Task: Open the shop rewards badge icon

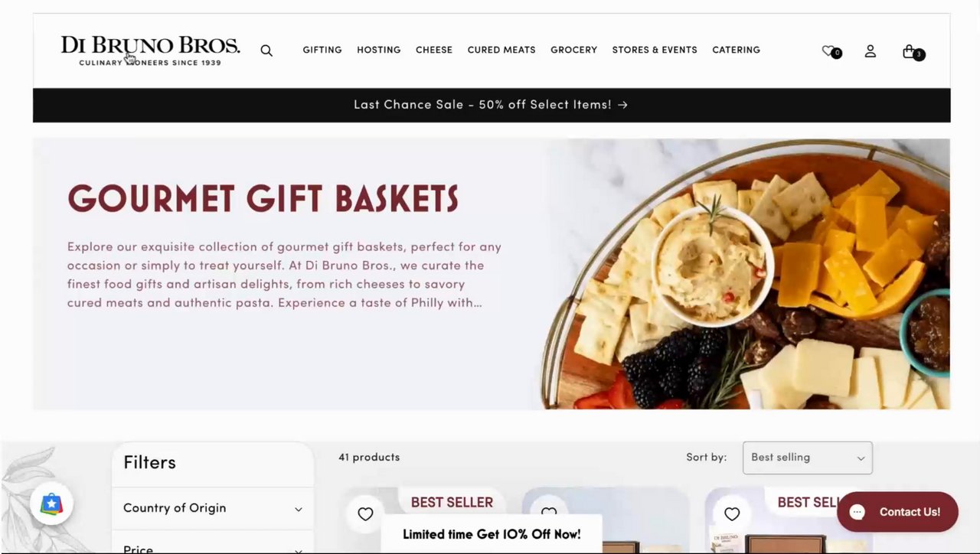Action: (x=51, y=504)
